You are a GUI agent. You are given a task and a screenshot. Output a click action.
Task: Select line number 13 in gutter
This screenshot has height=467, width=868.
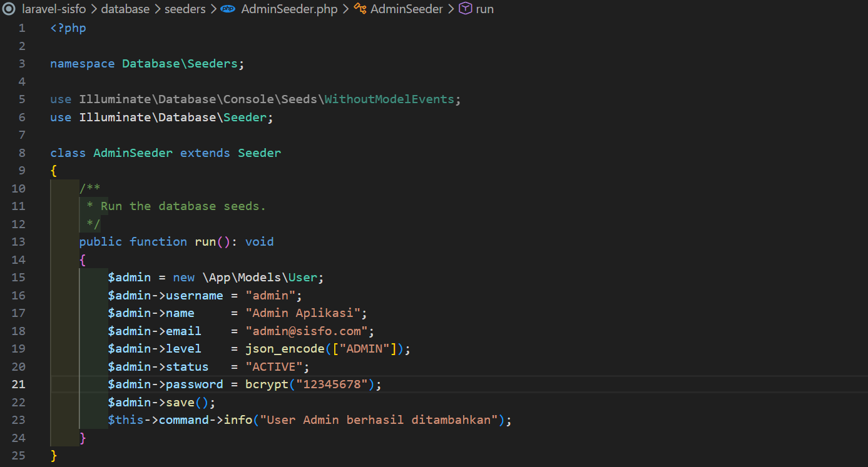18,241
